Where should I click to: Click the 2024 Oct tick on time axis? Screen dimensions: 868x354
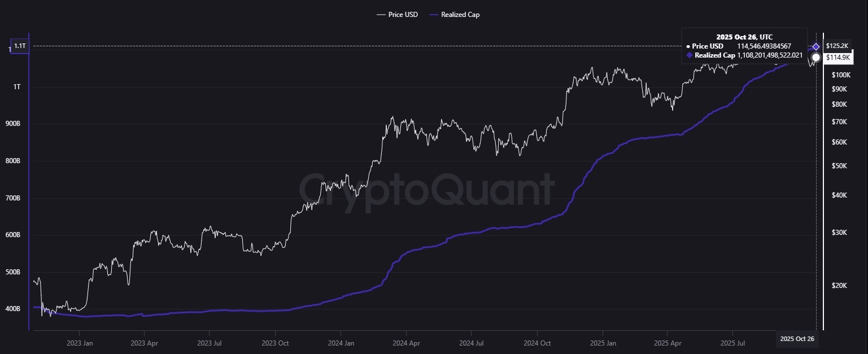(537, 343)
